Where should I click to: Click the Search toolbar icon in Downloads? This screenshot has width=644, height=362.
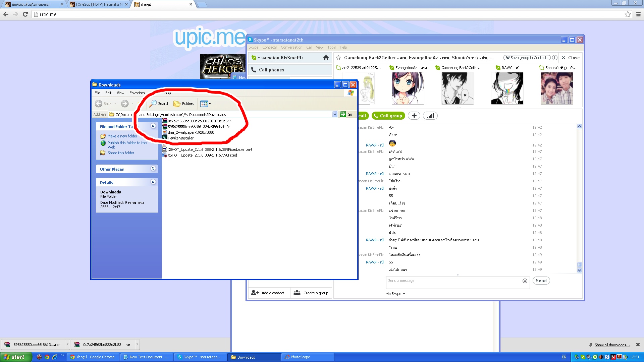click(x=159, y=104)
